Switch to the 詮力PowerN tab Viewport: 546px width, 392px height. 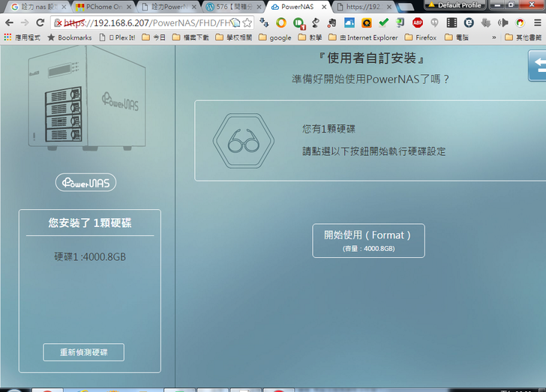(x=169, y=7)
